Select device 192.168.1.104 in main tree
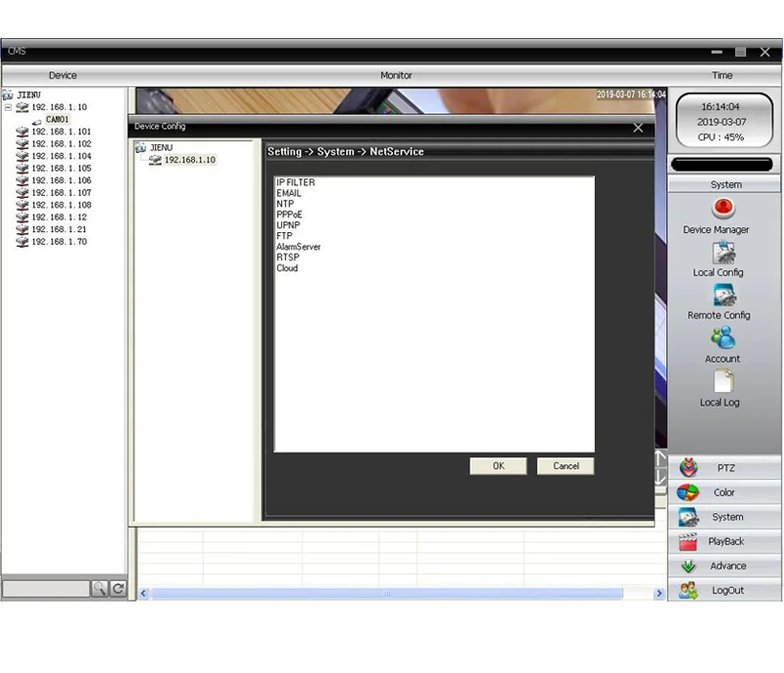This screenshot has width=784, height=673. 61,156
